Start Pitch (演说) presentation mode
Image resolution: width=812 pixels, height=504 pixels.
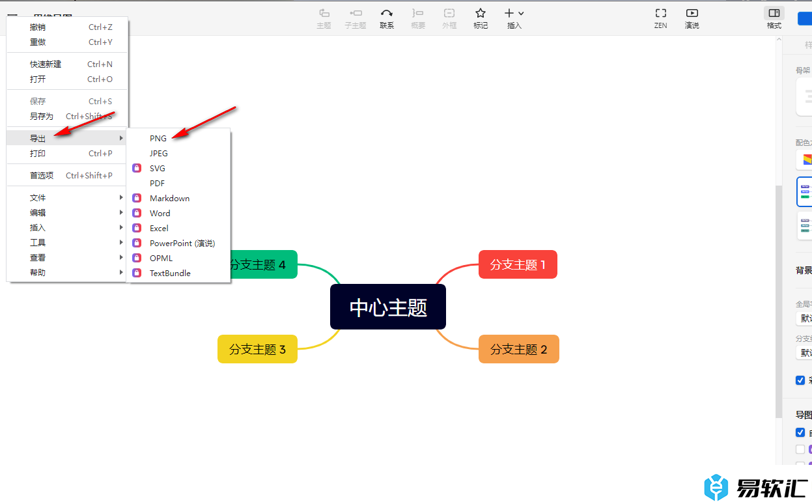coord(692,18)
